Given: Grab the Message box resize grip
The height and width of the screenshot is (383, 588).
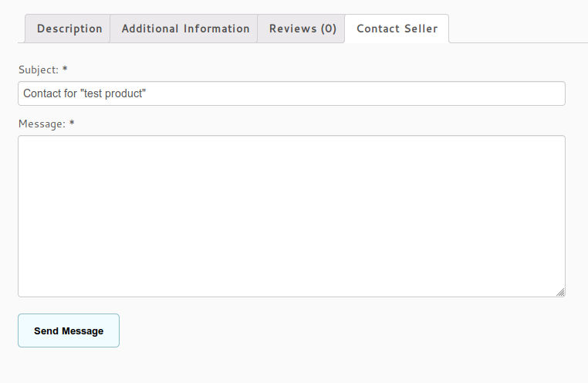Looking at the screenshot, I should coord(561,293).
